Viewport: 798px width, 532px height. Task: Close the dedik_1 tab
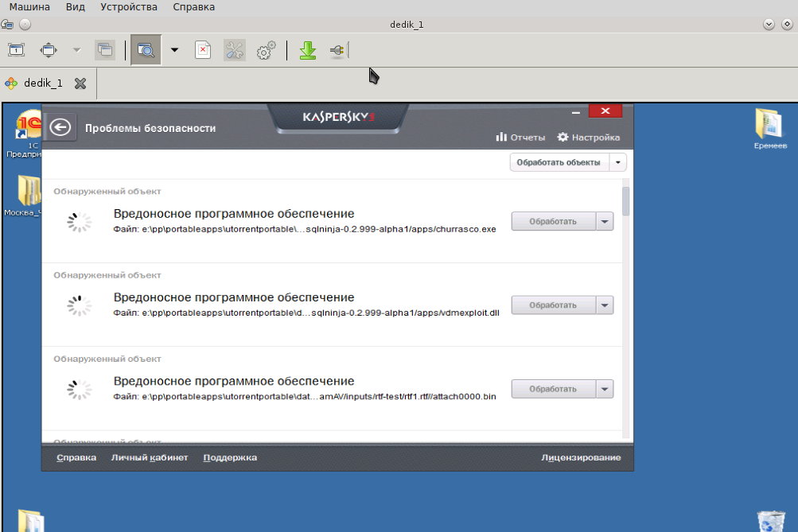click(80, 83)
